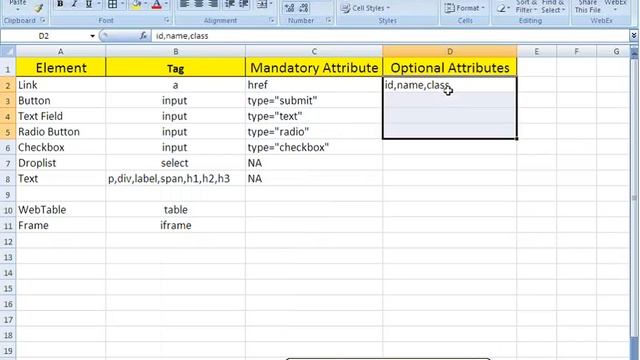Open underline style dropdown arrow
640x360 pixels.
pos(99,4)
